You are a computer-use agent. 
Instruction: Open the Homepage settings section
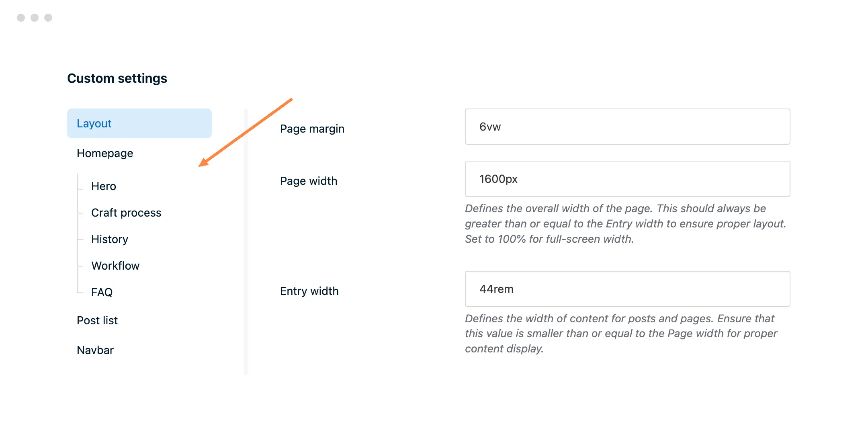pyautogui.click(x=104, y=153)
